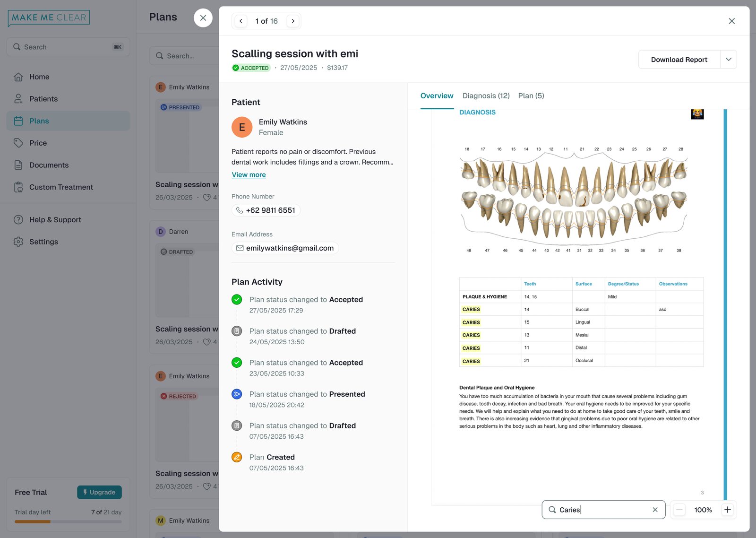Open Help & Support page
The height and width of the screenshot is (538, 756).
pos(68,220)
